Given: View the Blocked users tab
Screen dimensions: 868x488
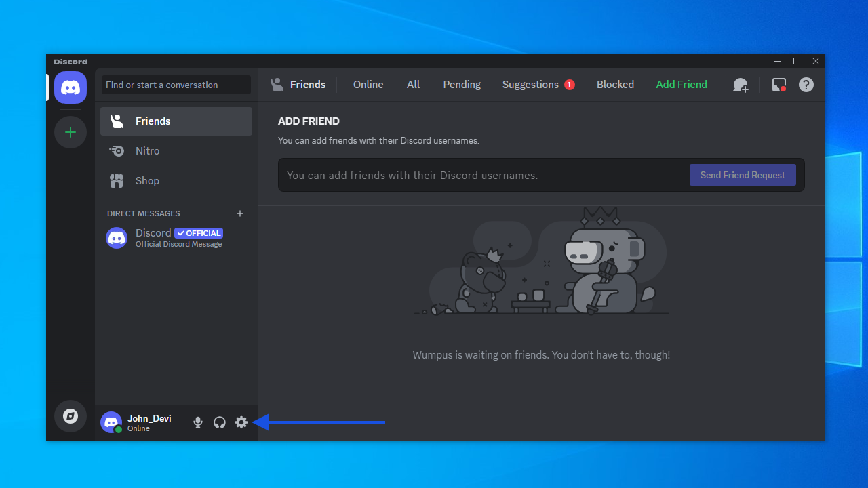Looking at the screenshot, I should tap(615, 85).
